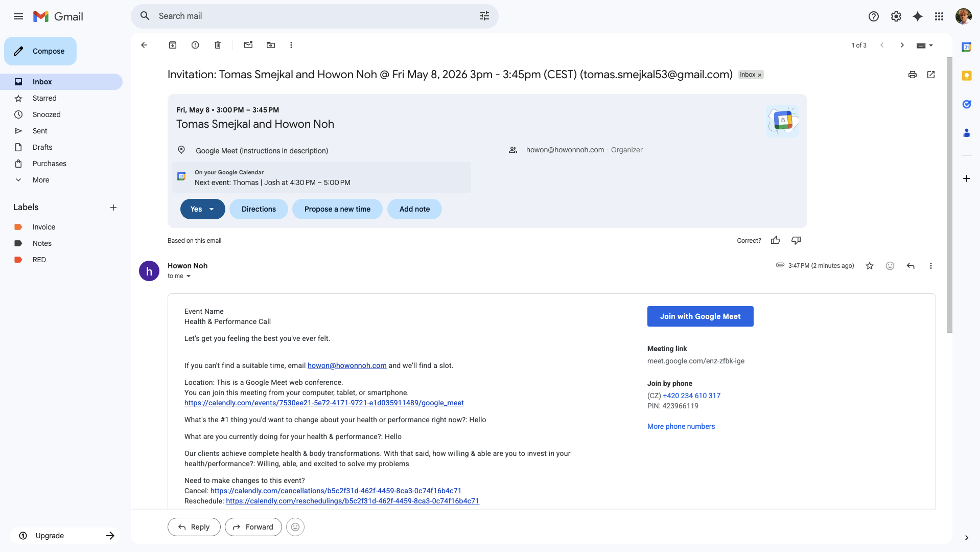The height and width of the screenshot is (552, 980).
Task: Open the More phone numbers link
Action: [x=681, y=426]
